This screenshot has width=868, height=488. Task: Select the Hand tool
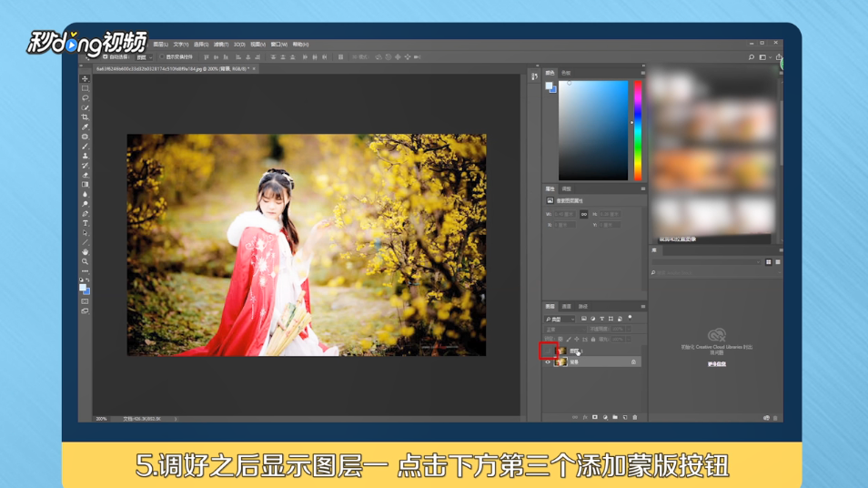pos(86,252)
